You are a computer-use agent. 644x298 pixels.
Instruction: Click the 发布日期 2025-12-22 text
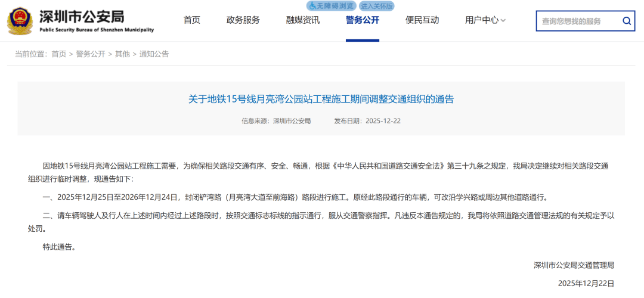[367, 121]
